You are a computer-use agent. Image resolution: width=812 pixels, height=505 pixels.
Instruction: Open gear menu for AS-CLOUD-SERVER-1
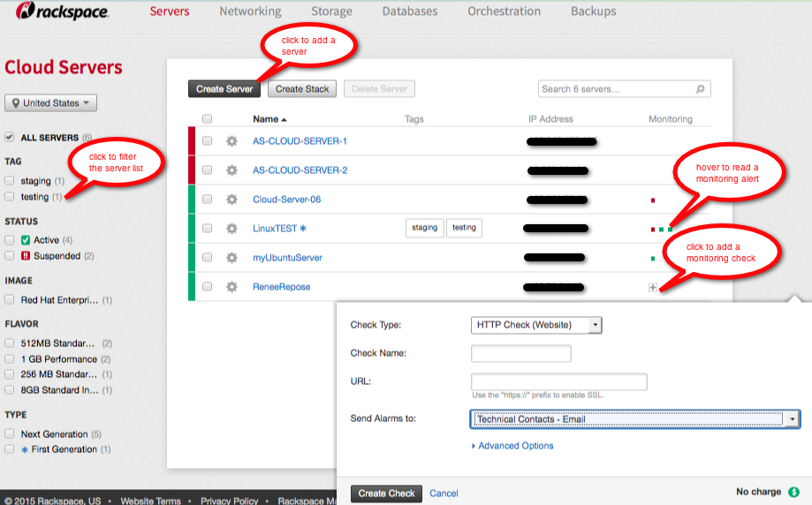[x=231, y=141]
